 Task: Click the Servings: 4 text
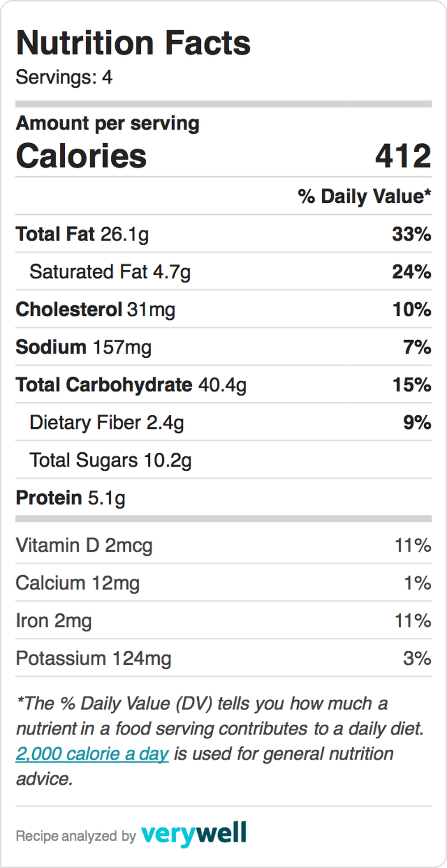[64, 77]
